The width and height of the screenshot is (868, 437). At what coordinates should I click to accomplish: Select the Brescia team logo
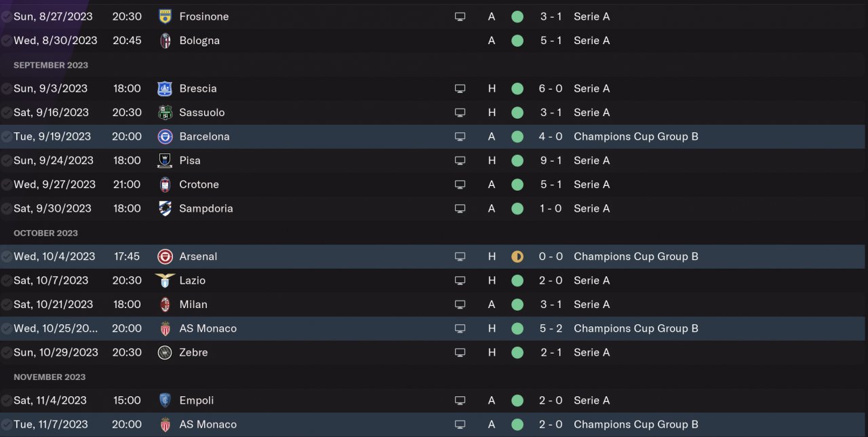[165, 88]
